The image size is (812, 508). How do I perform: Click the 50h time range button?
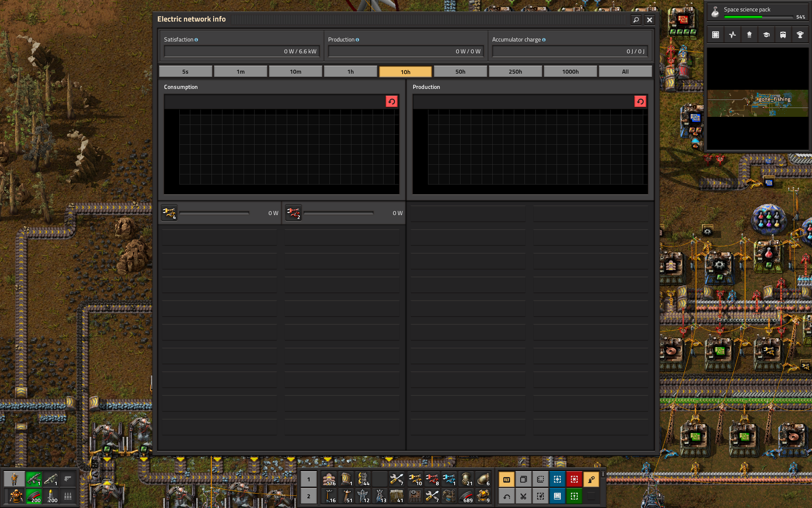pyautogui.click(x=460, y=72)
